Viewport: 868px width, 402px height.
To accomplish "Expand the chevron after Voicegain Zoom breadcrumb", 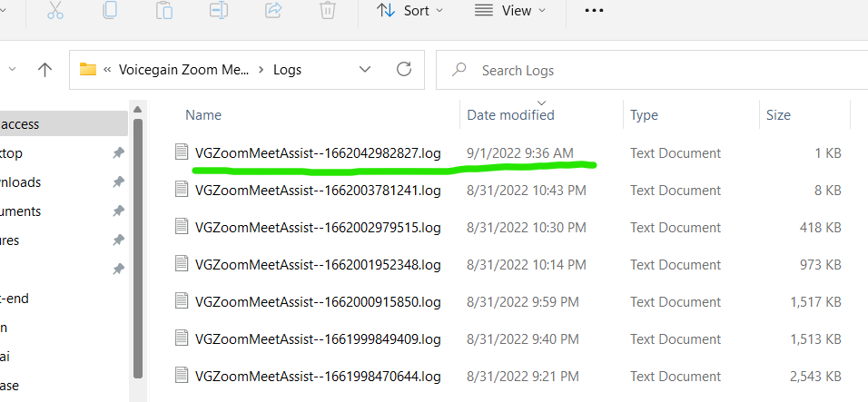I will pyautogui.click(x=261, y=70).
